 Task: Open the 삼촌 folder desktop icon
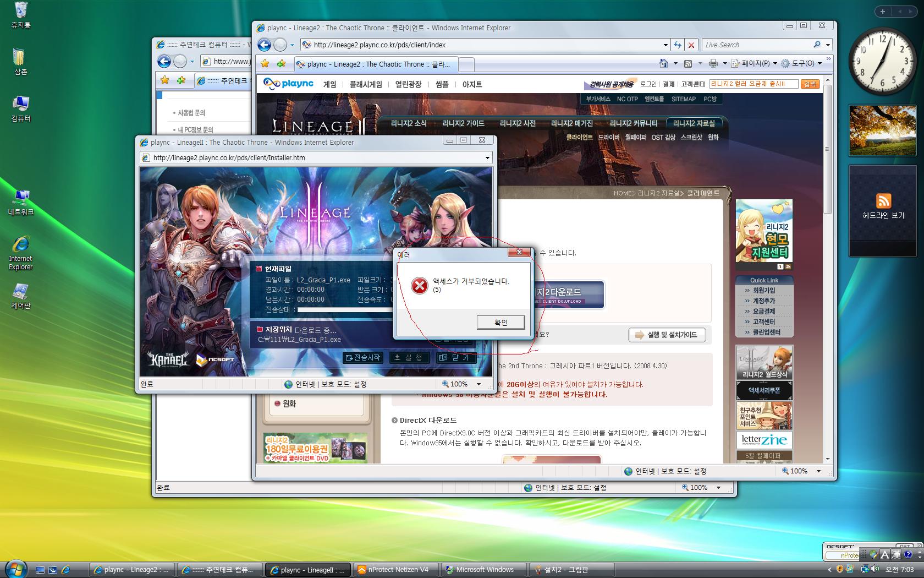[20, 62]
